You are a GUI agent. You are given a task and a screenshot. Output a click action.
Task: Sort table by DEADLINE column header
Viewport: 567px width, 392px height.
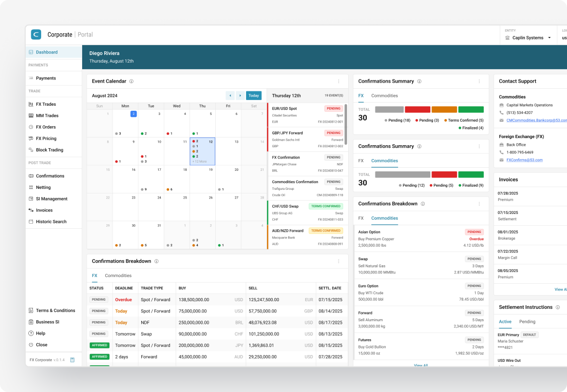(x=124, y=288)
